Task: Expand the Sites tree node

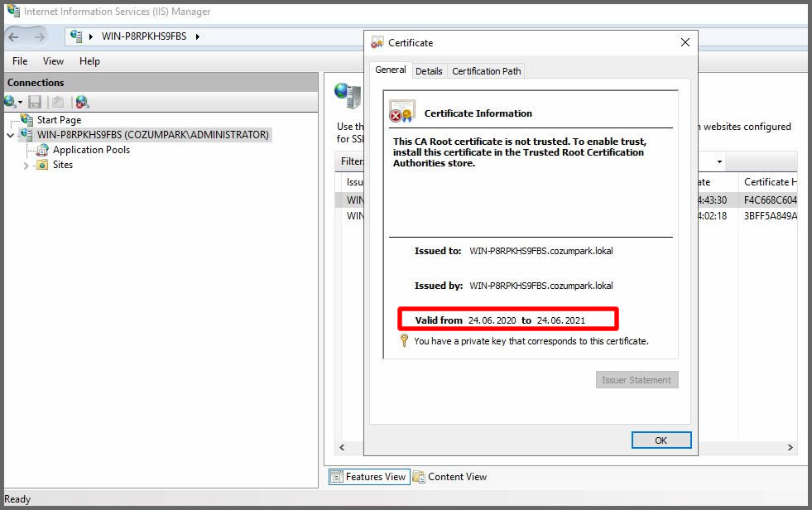Action: [x=26, y=166]
